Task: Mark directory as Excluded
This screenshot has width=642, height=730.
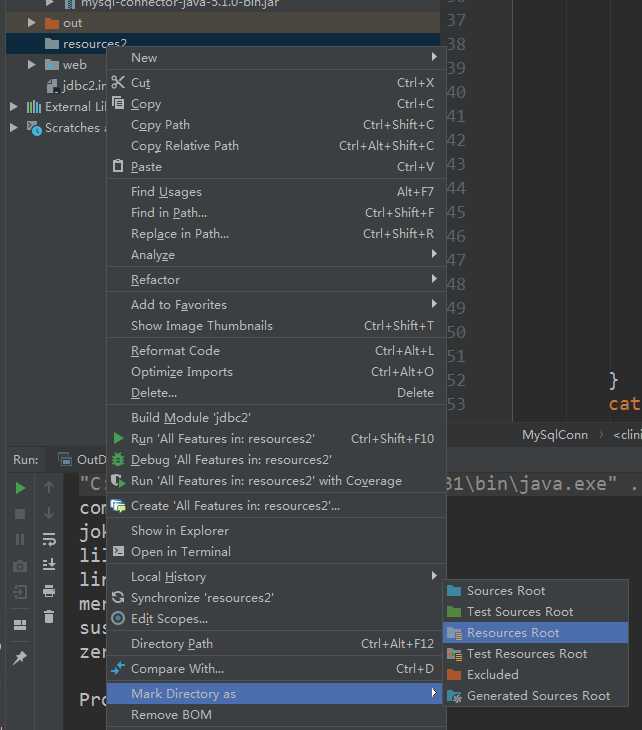Action: click(x=535, y=675)
